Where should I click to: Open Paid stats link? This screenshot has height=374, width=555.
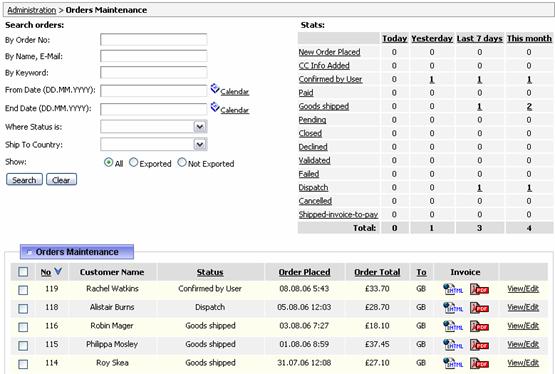pos(306,93)
